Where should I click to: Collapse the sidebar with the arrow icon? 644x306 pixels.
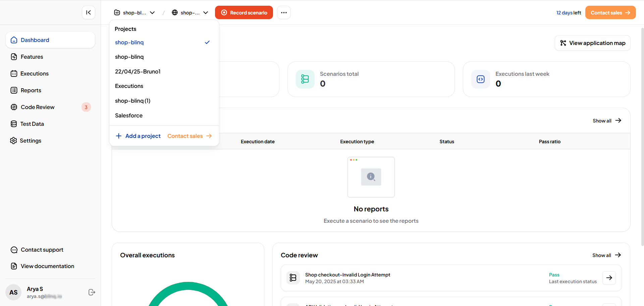coord(89,12)
